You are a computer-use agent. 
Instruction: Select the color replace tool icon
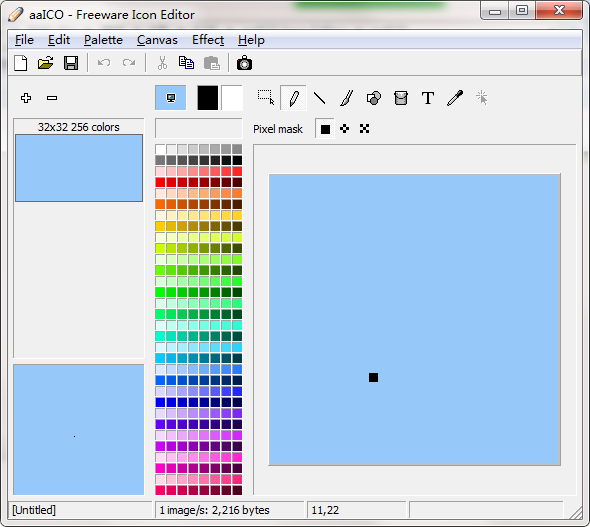point(374,98)
